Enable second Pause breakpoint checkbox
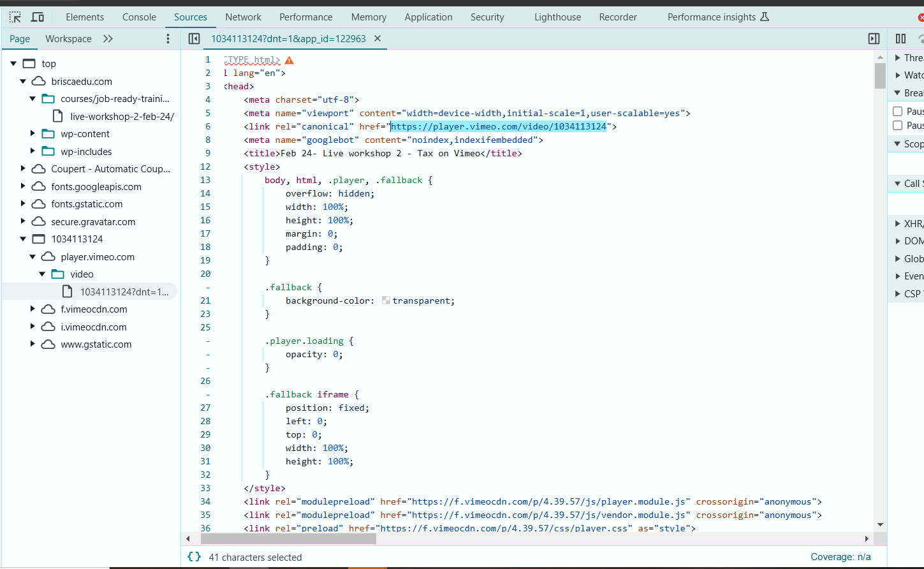Viewport: 924px width, 569px height. click(898, 125)
